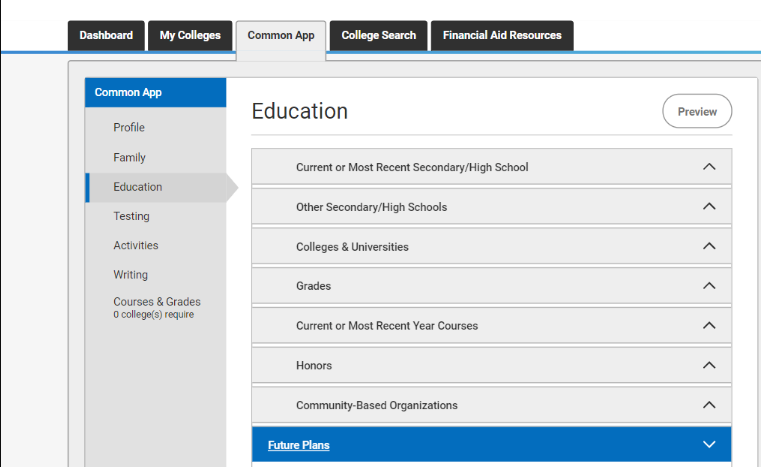
Task: Expand chevron for the Grades section
Action: 709,285
